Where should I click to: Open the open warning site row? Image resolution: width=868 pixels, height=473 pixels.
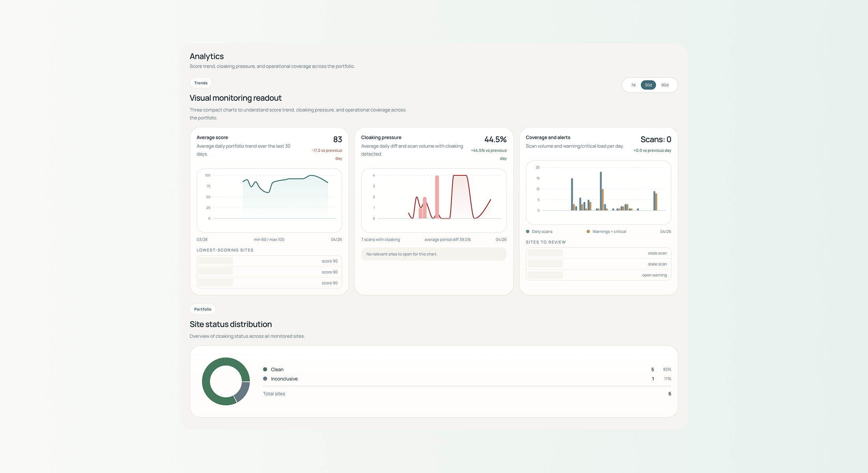click(x=598, y=275)
